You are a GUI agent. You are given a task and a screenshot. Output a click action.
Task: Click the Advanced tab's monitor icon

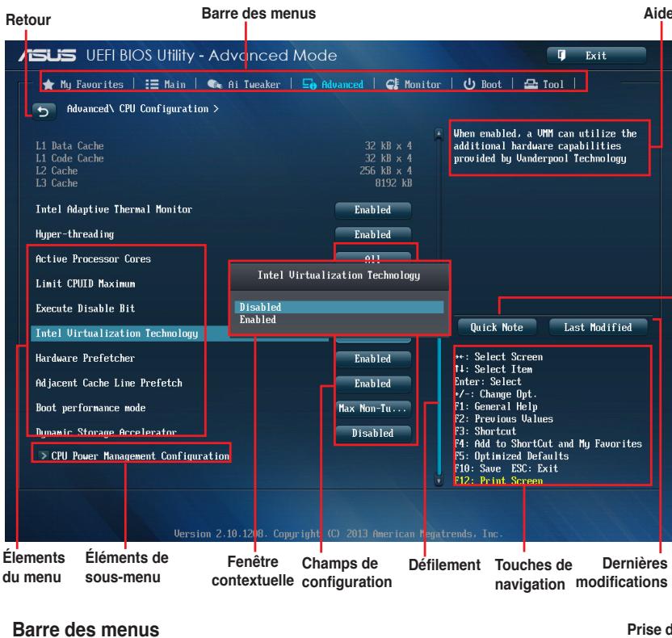309,84
